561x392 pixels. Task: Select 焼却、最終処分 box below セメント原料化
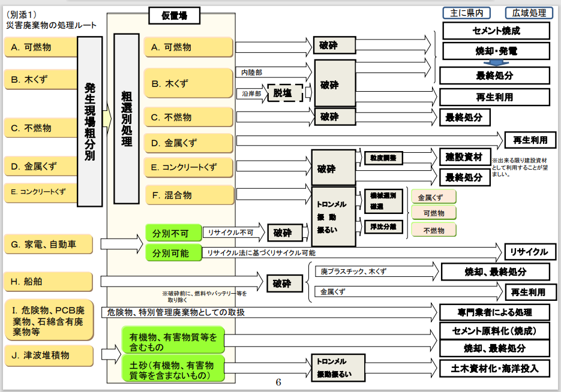pos(494,348)
